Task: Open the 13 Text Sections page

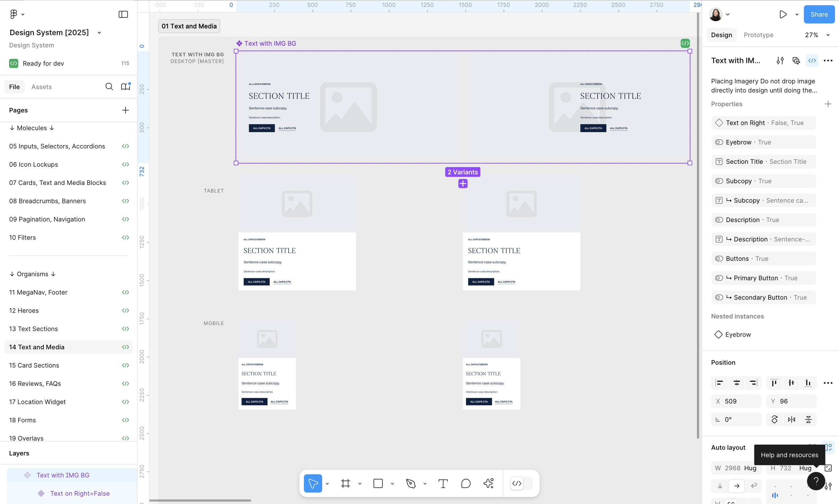Action: 34,329
